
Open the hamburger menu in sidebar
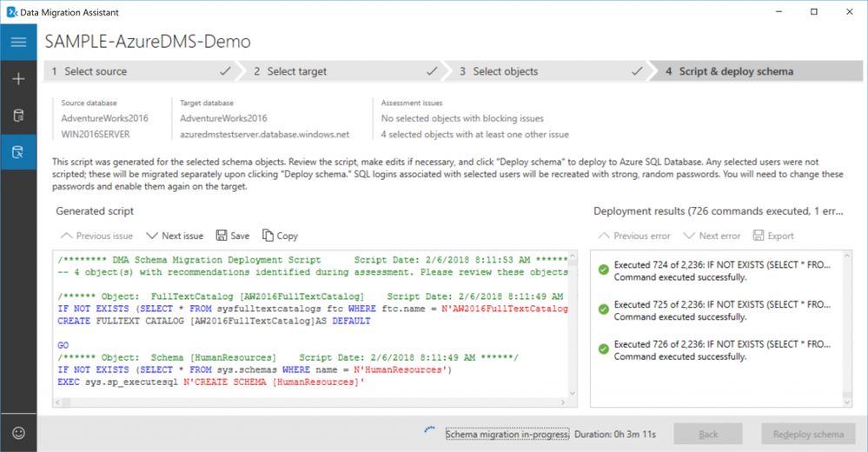[x=18, y=42]
